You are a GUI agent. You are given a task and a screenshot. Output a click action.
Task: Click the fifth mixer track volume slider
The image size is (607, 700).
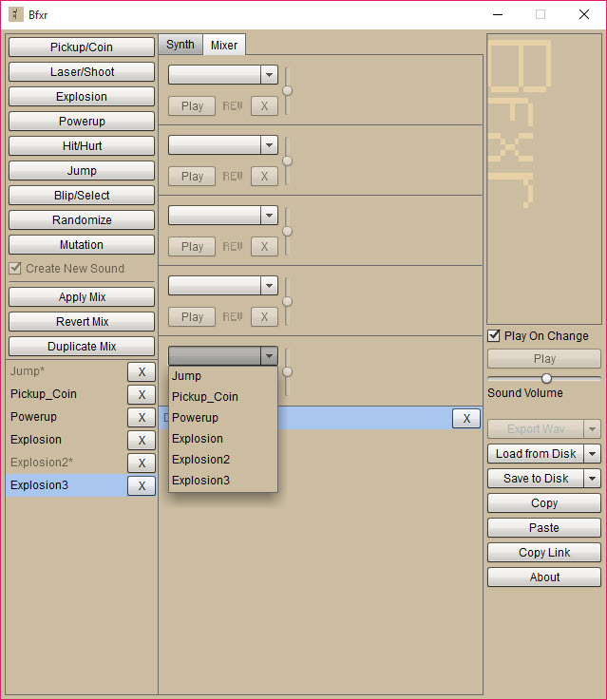pyautogui.click(x=288, y=371)
